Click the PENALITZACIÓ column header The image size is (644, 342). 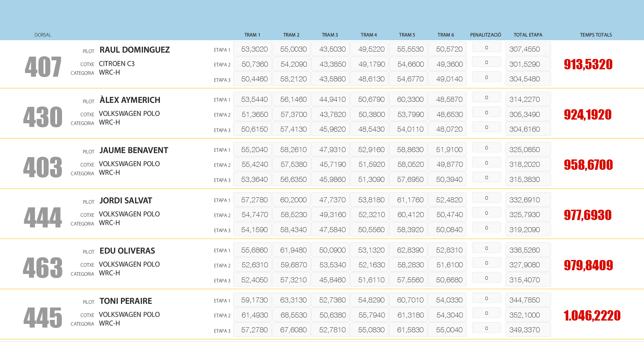click(485, 35)
